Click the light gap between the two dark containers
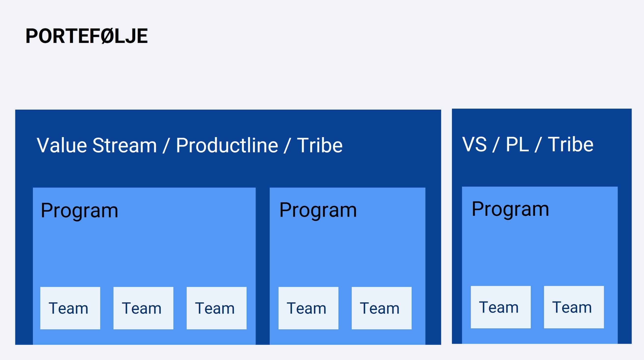 click(447, 227)
